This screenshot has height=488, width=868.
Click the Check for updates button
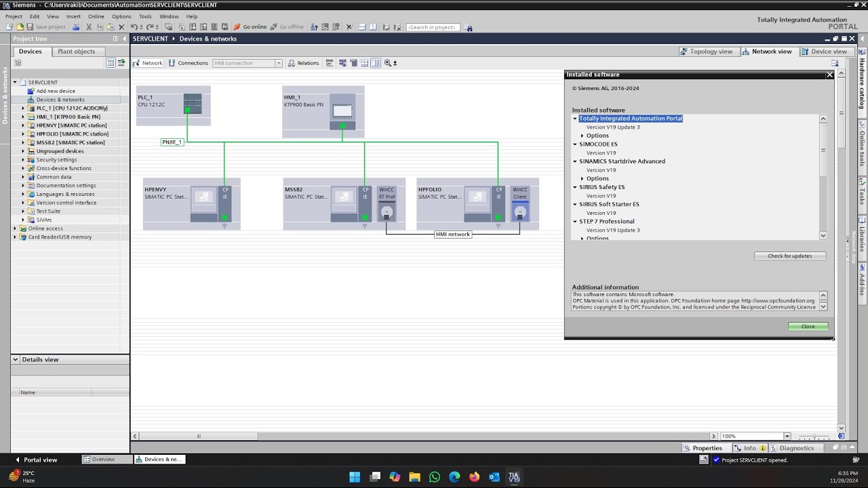point(790,256)
